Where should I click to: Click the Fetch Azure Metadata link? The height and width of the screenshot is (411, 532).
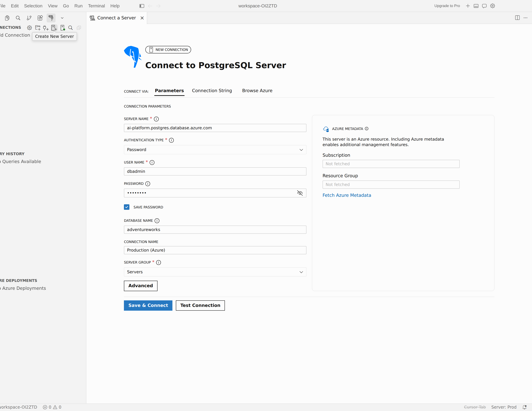point(347,195)
